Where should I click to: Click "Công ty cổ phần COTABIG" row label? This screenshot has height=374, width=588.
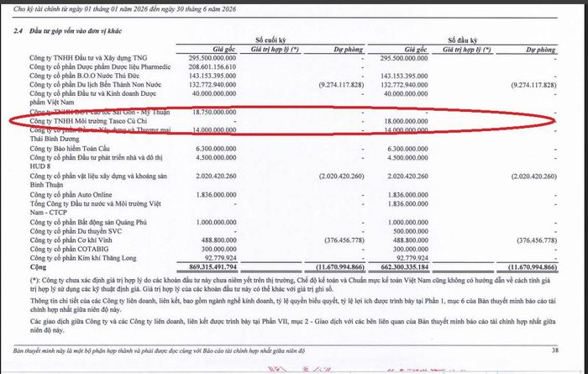click(69, 249)
